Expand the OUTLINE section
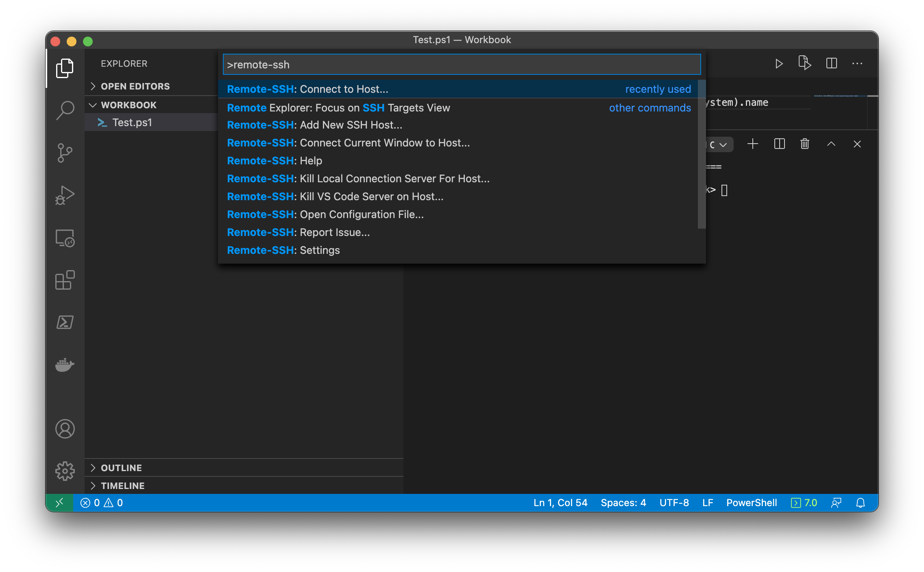 (122, 467)
